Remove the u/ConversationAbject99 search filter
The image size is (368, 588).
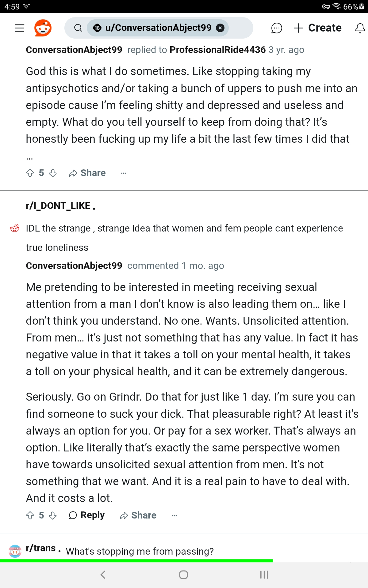[220, 28]
